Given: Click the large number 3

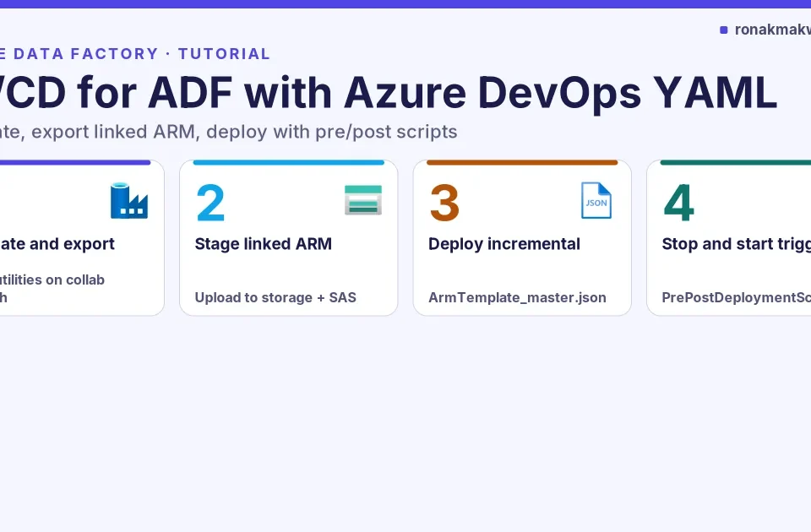Looking at the screenshot, I should pyautogui.click(x=444, y=203).
